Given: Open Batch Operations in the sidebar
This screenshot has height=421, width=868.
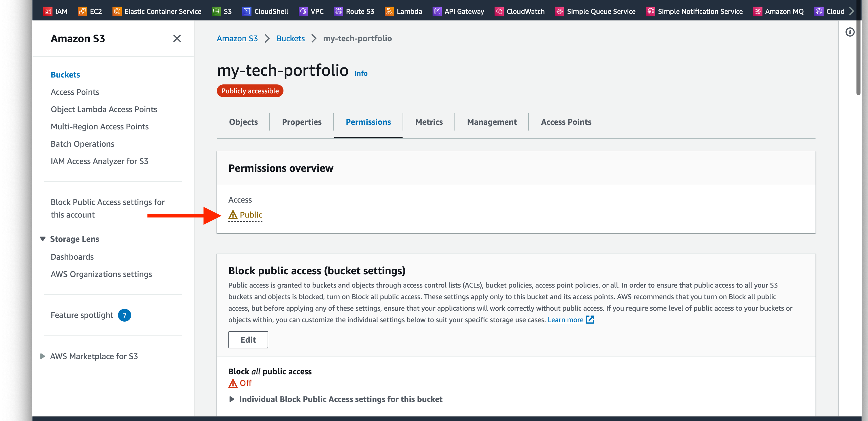Looking at the screenshot, I should 82,144.
